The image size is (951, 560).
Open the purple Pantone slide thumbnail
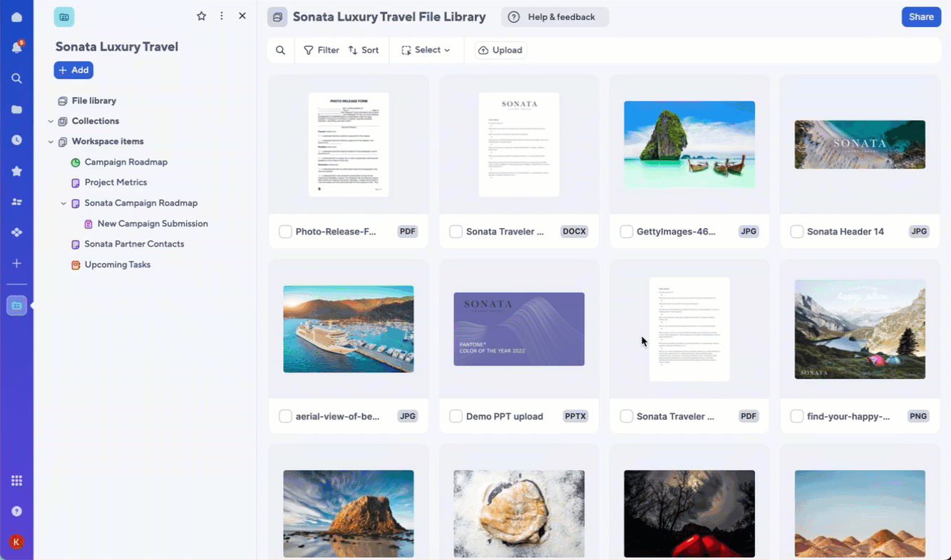(519, 329)
